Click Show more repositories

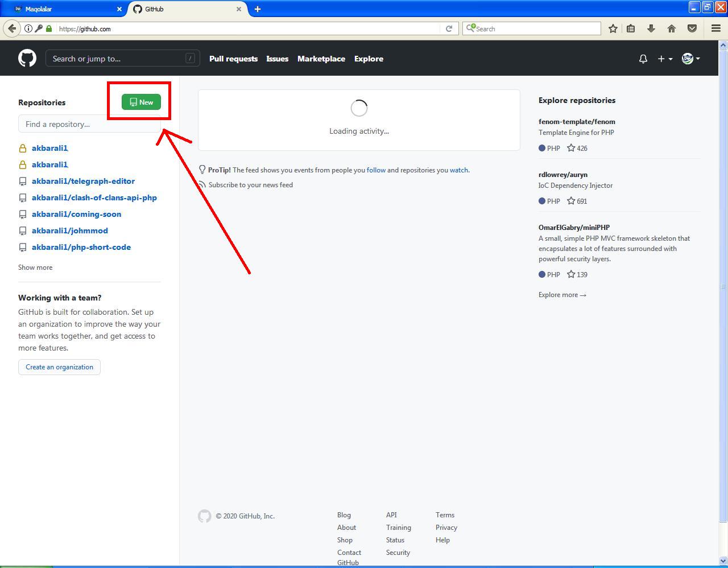point(35,267)
